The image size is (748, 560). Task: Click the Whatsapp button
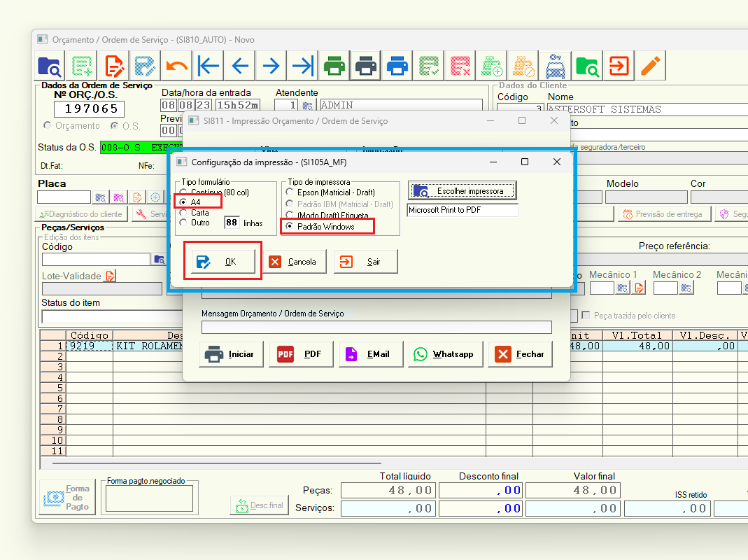(x=445, y=354)
